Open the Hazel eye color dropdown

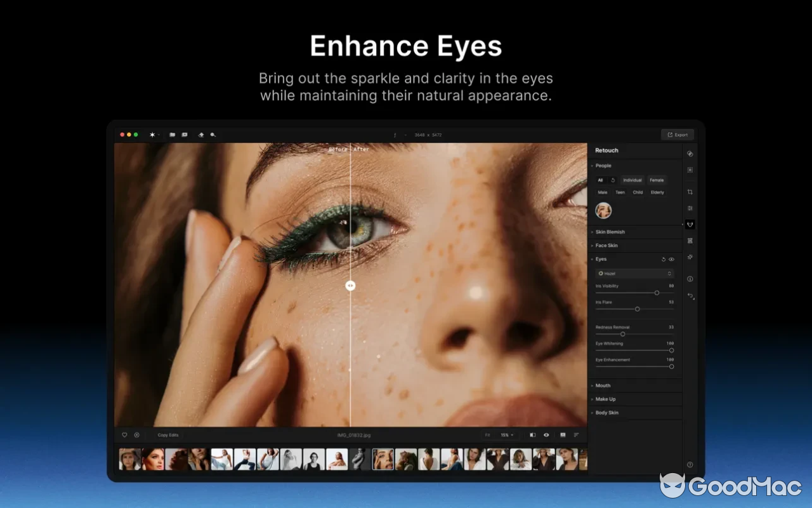(x=634, y=272)
